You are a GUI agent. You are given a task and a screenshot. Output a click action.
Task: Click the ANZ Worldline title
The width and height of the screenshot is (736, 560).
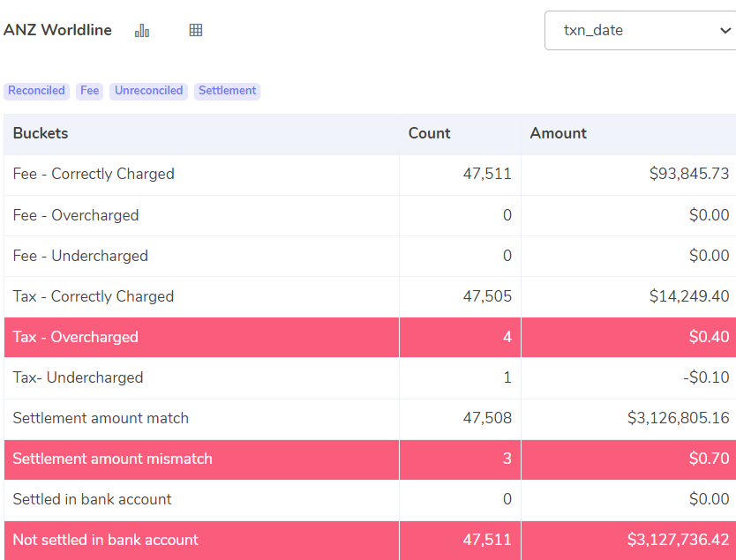point(57,30)
